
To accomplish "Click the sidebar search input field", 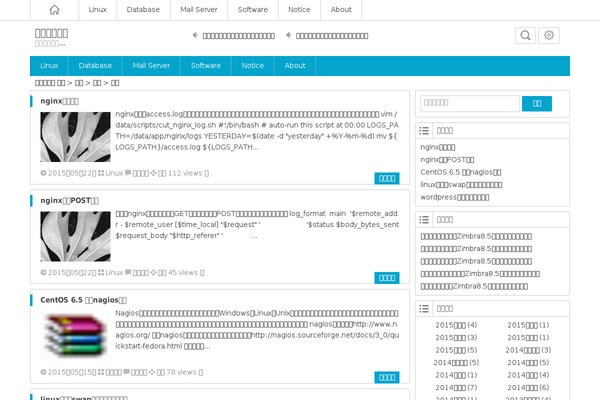I will (470, 103).
